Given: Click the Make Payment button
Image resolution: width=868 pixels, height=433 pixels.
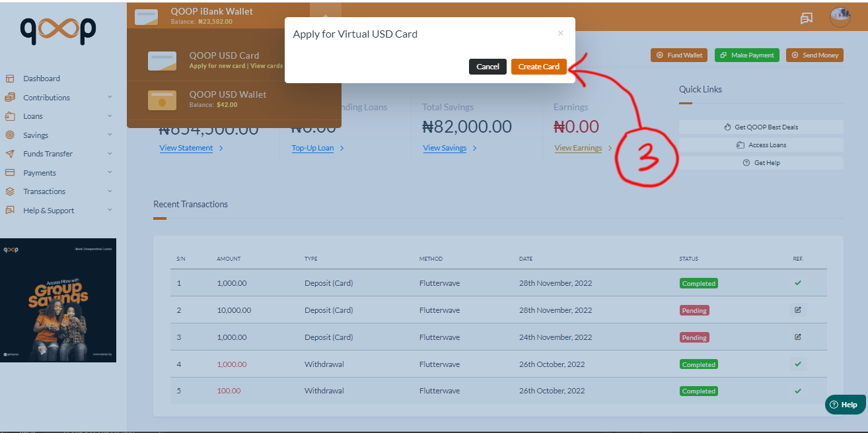Looking at the screenshot, I should (747, 55).
